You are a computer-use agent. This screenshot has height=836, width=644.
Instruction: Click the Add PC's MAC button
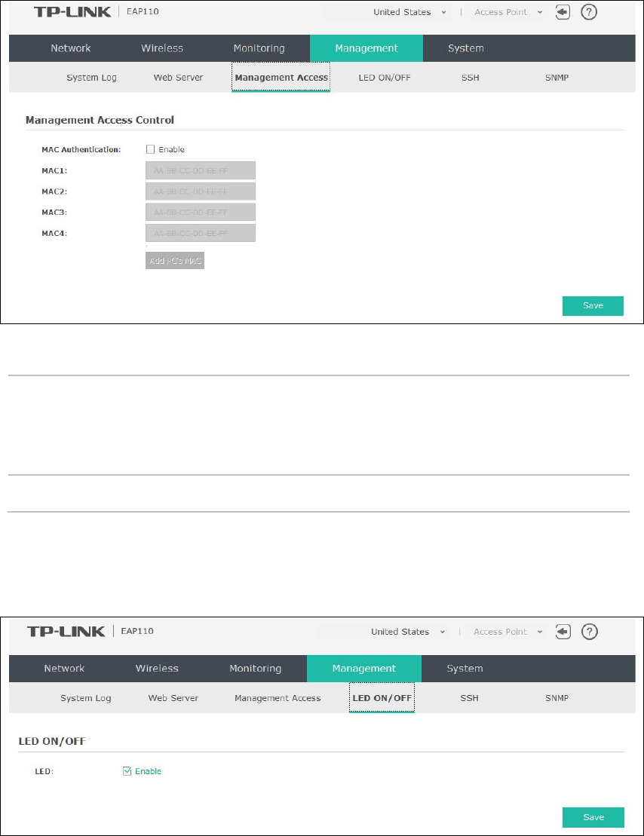175,261
